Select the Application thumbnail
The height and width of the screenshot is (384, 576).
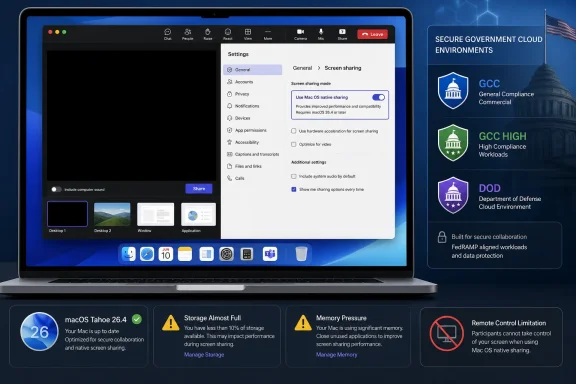coord(198,214)
